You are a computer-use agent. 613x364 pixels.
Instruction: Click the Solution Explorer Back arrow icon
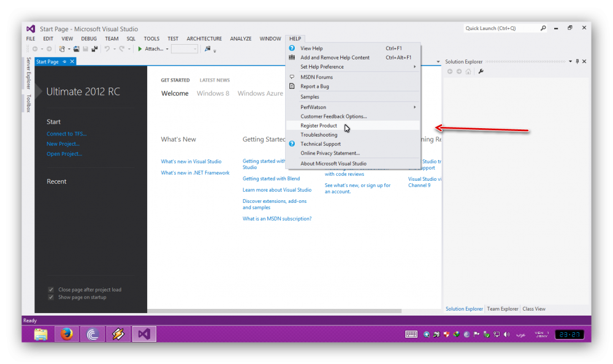click(x=450, y=72)
